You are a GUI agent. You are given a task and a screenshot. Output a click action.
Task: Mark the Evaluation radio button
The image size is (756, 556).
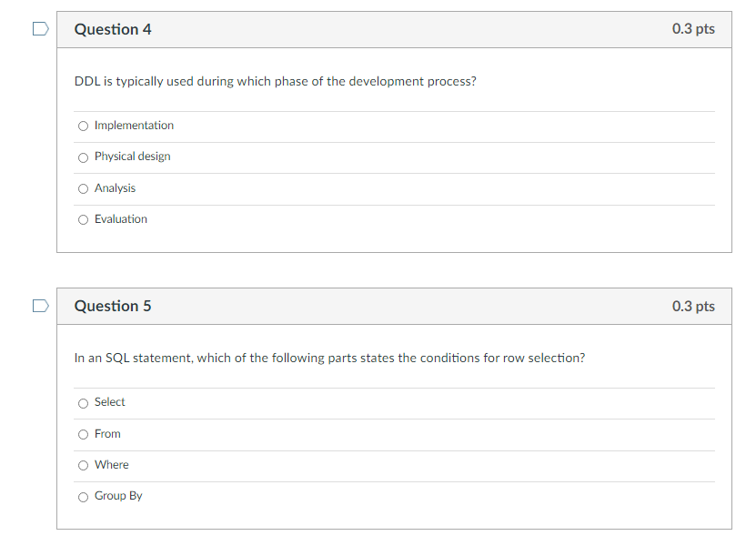(84, 219)
